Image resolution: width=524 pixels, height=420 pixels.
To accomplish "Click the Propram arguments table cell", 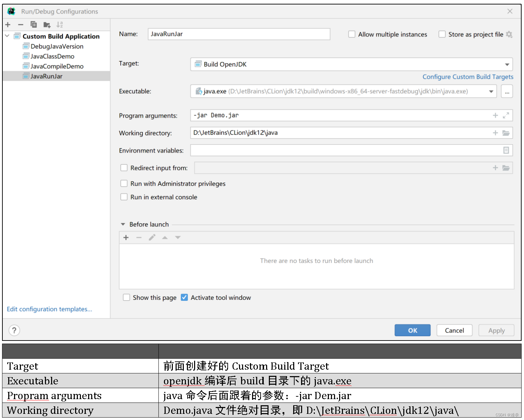I will [81, 395].
